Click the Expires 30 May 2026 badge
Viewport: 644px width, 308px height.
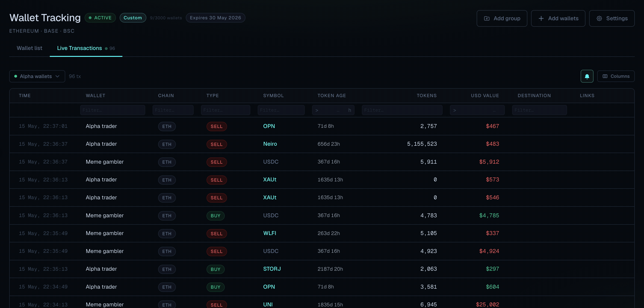[x=215, y=18]
